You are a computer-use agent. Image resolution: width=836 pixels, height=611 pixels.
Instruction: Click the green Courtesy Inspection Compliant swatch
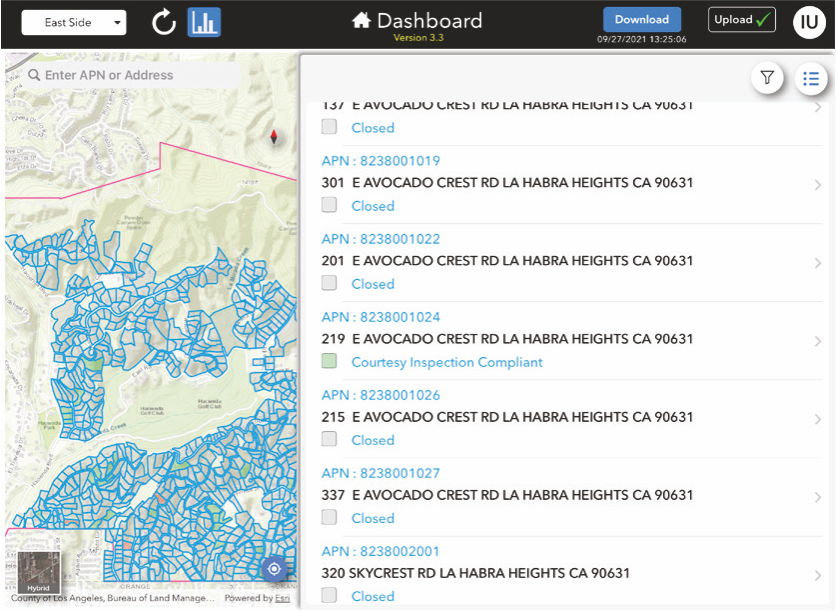point(329,361)
